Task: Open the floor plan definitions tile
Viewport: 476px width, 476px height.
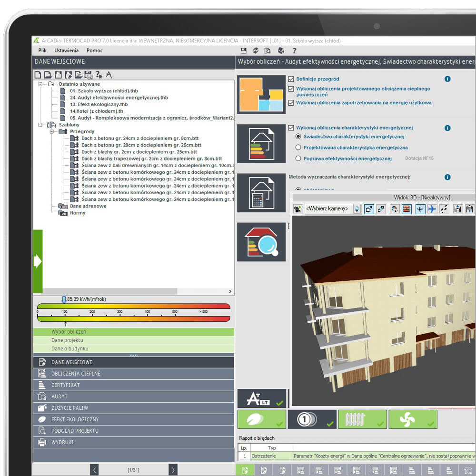Action: 261,94
